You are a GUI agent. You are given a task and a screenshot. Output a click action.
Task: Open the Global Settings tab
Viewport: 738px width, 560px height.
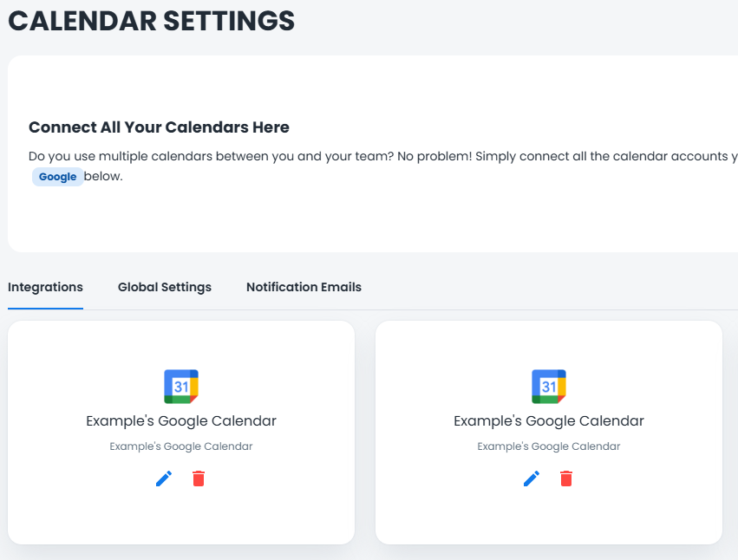coord(165,287)
